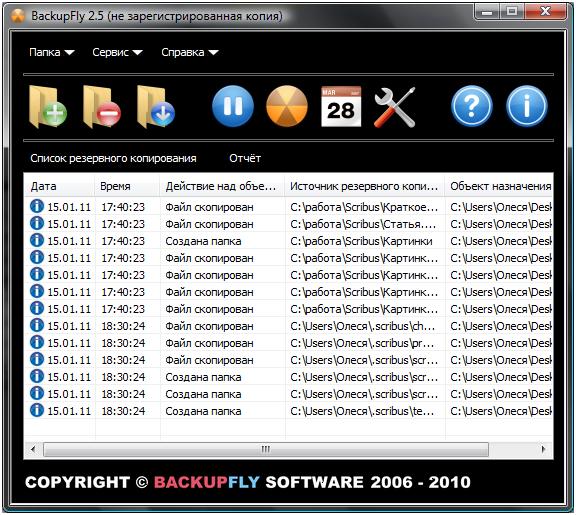Select the row with source .scribus\pr...

pyautogui.click(x=289, y=343)
